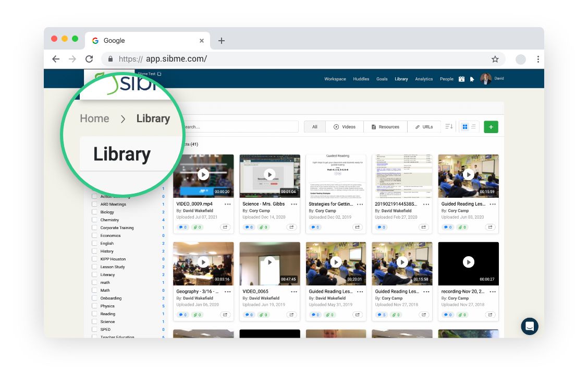
Task: Open more options for Science - Mrs. Gibbs
Action: [294, 204]
